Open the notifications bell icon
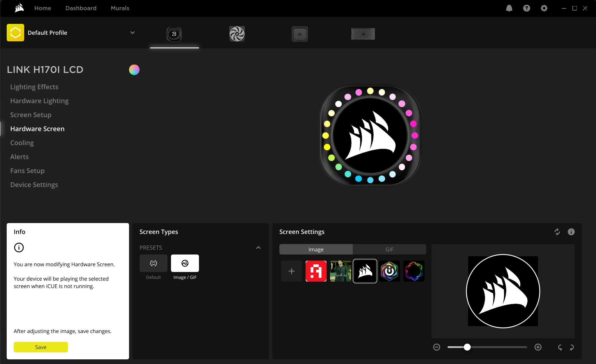 point(509,8)
